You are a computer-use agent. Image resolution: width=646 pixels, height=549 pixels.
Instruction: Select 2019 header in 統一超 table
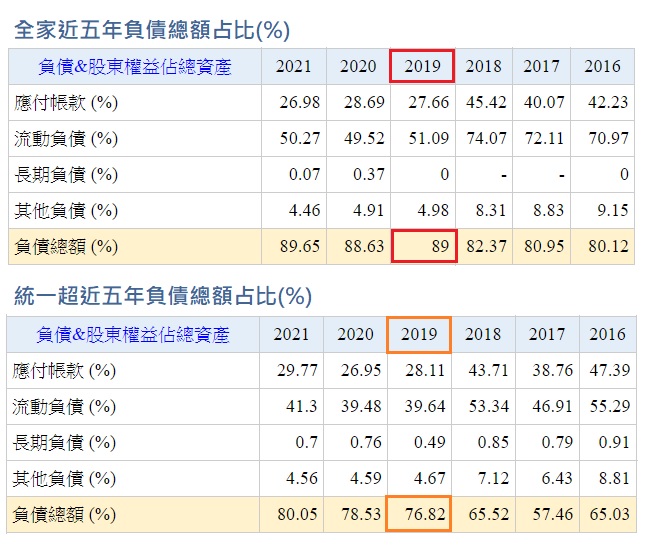point(419,334)
